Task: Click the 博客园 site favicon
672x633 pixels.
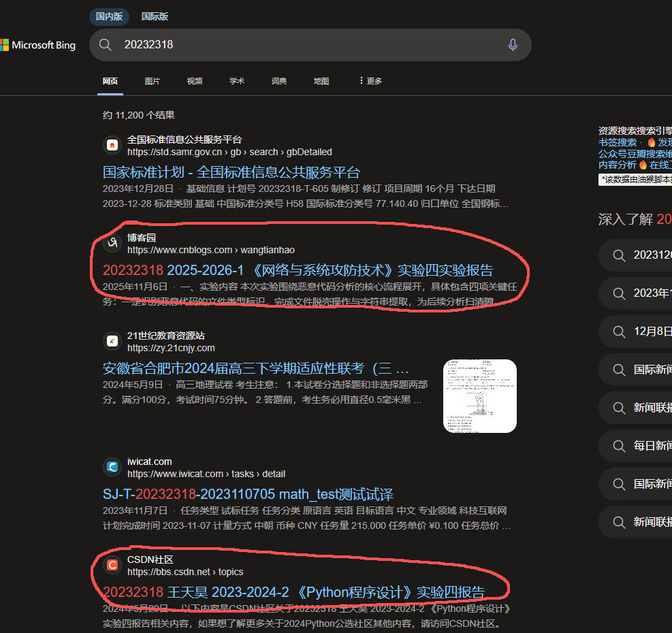Action: click(x=112, y=243)
